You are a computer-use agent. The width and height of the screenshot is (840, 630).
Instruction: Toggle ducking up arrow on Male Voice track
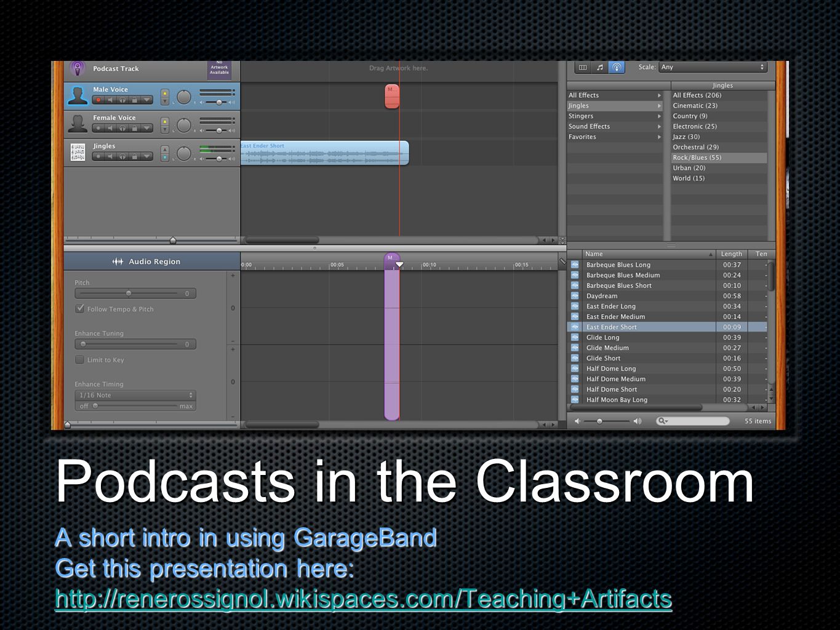(165, 93)
